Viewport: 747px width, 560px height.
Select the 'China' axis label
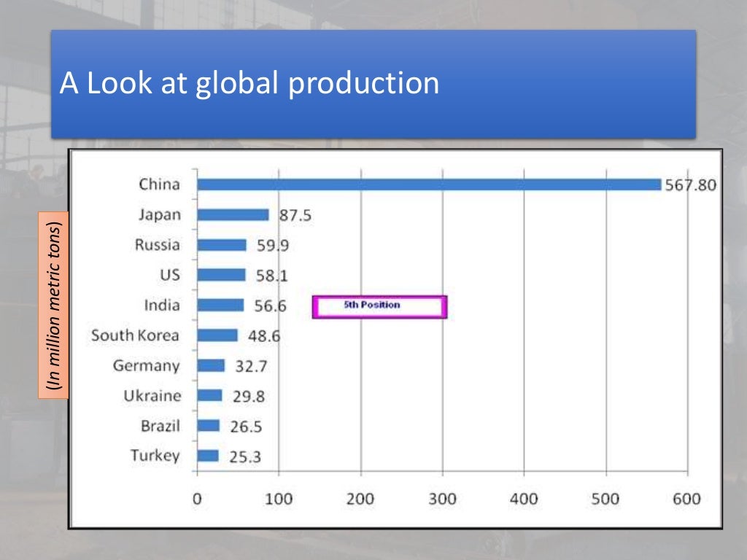click(159, 184)
